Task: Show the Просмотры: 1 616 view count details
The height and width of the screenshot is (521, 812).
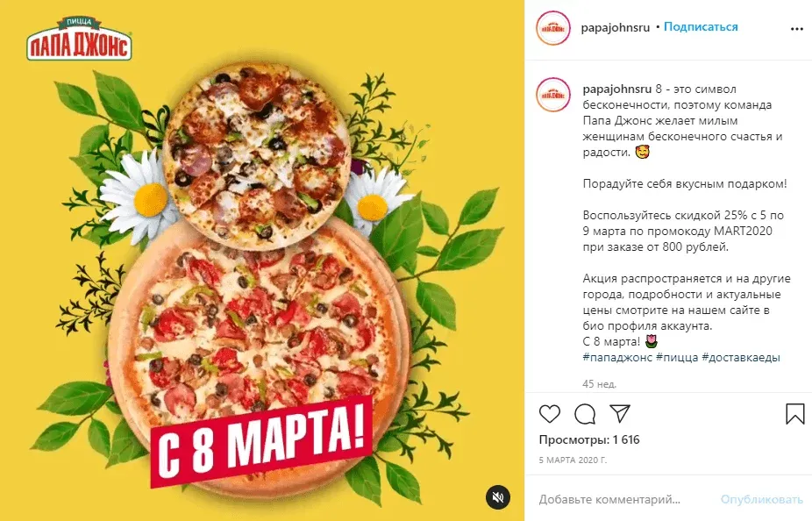Action: point(588,439)
